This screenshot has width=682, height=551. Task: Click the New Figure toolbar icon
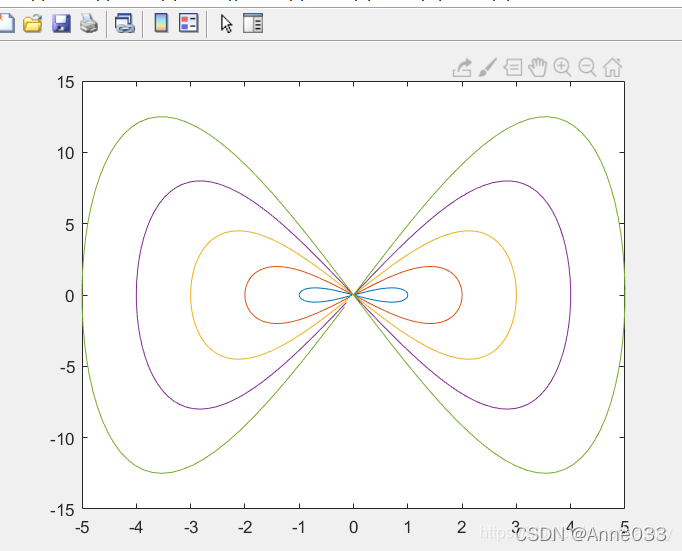point(6,23)
